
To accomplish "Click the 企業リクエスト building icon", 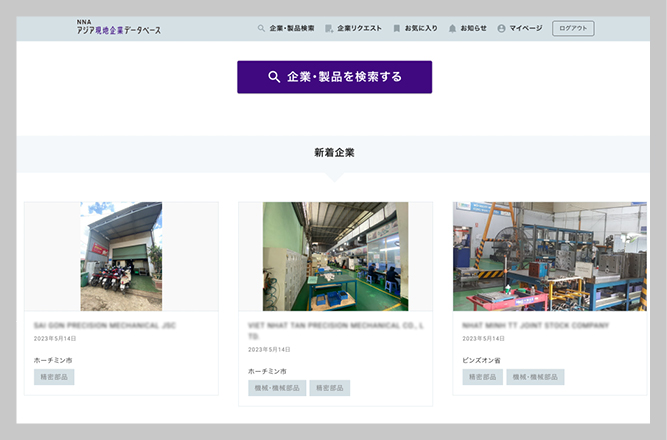I will pos(329,29).
